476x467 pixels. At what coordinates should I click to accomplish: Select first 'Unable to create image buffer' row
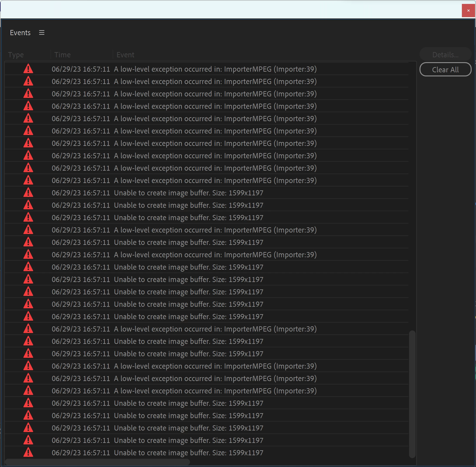coord(188,193)
